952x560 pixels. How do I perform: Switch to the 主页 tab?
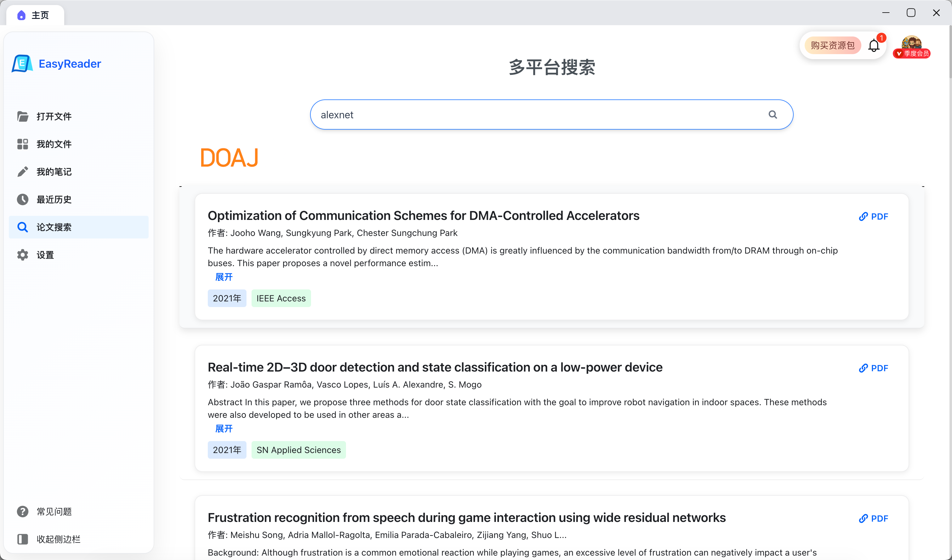[34, 15]
